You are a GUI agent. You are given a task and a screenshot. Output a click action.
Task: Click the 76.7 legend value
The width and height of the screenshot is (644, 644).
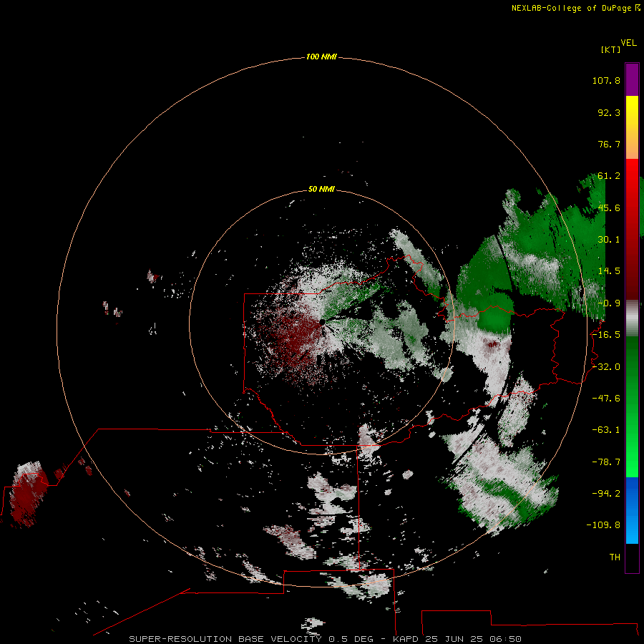[x=609, y=144]
